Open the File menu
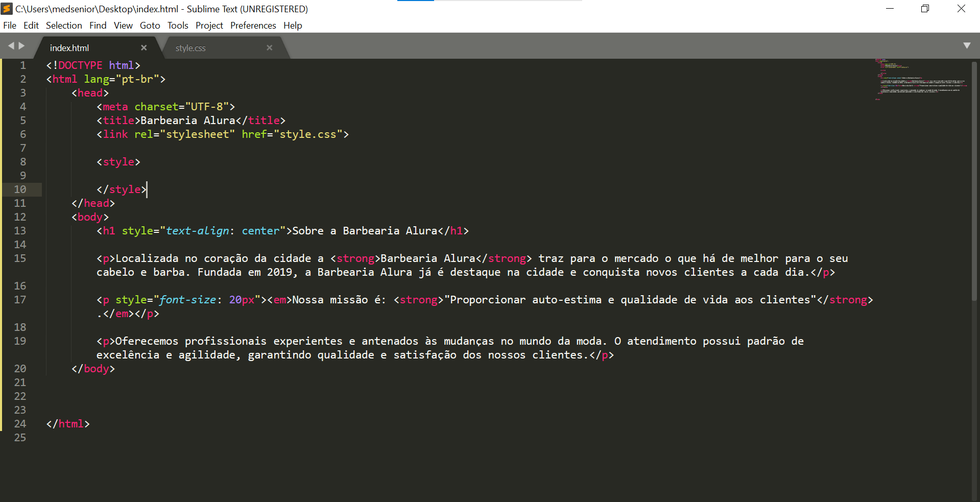Screen dimensions: 980x502 10,26
